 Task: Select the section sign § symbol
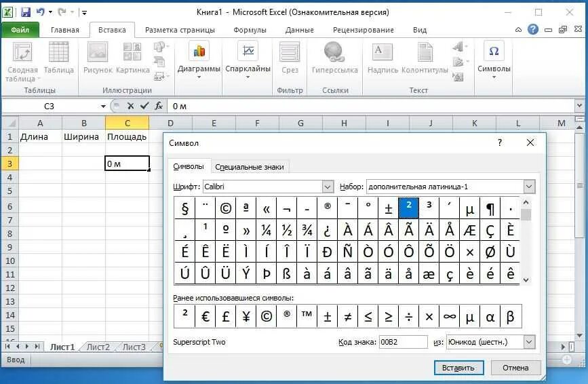[x=185, y=208]
